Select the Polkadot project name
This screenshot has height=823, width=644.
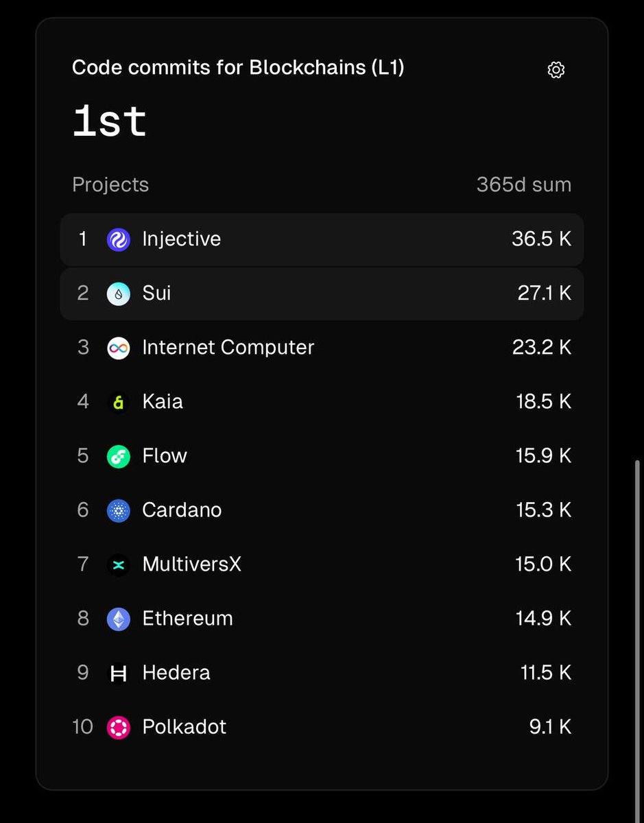184,726
